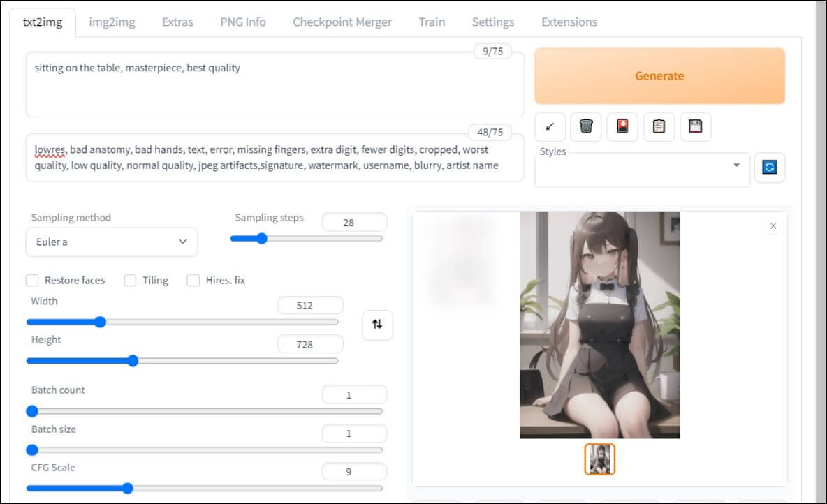Click the blue refresh styles icon
Screen dimensions: 827x504
[770, 167]
